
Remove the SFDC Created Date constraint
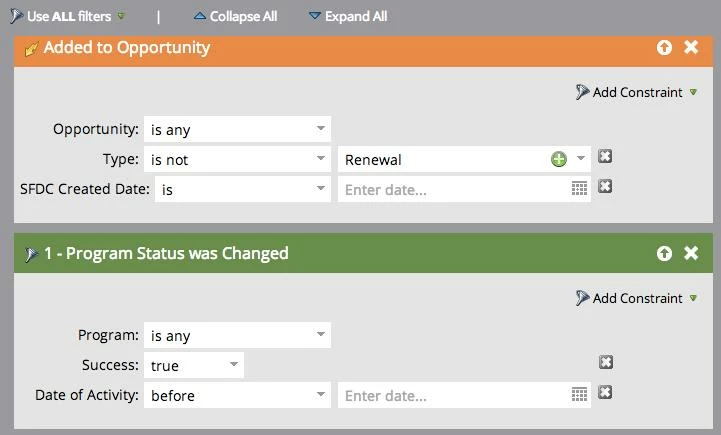click(x=605, y=187)
